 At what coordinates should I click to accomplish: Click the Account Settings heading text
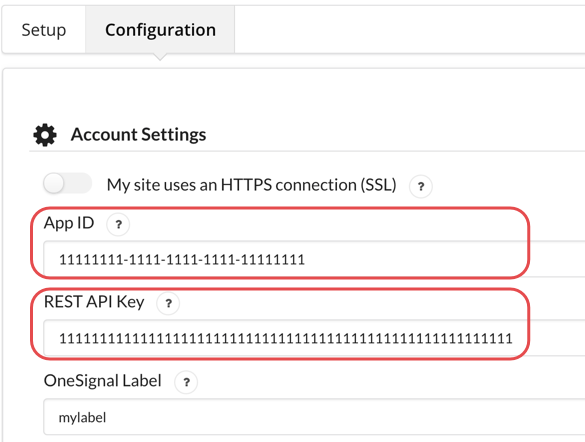coord(138,134)
